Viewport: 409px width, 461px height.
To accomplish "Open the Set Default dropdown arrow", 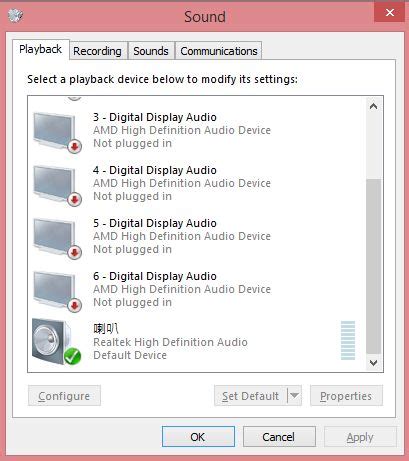I will 294,396.
